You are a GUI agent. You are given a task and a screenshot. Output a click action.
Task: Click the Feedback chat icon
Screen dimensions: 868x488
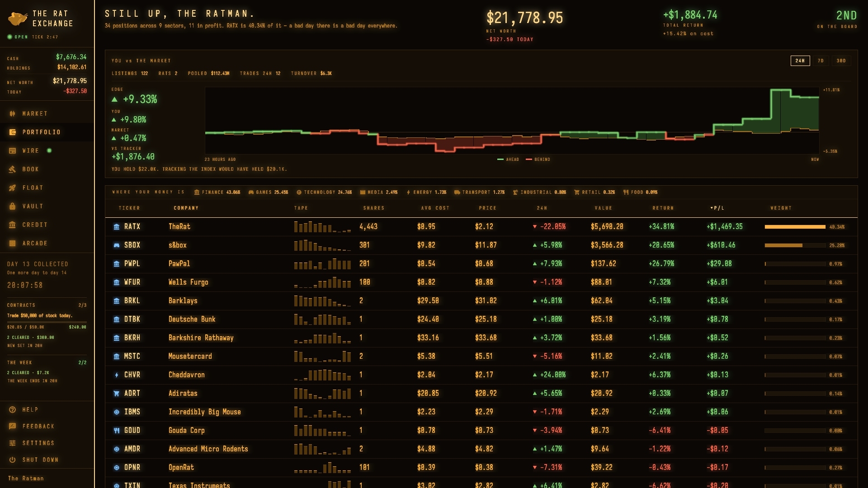click(13, 426)
